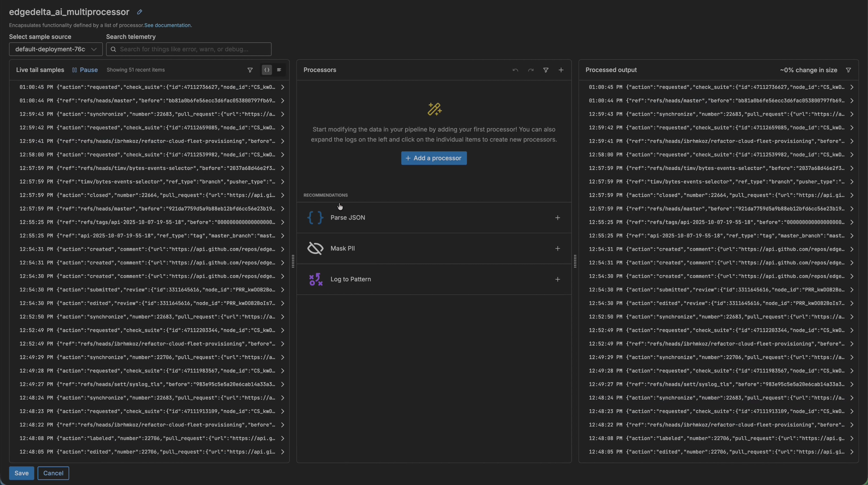This screenshot has width=868, height=485.
Task: Click the Add a processor button
Action: [x=434, y=158]
